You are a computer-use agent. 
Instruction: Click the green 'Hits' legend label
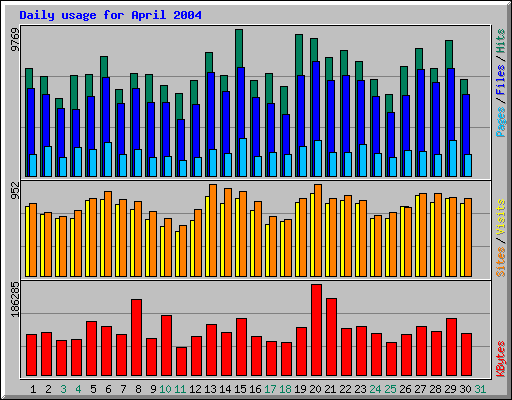click(500, 42)
